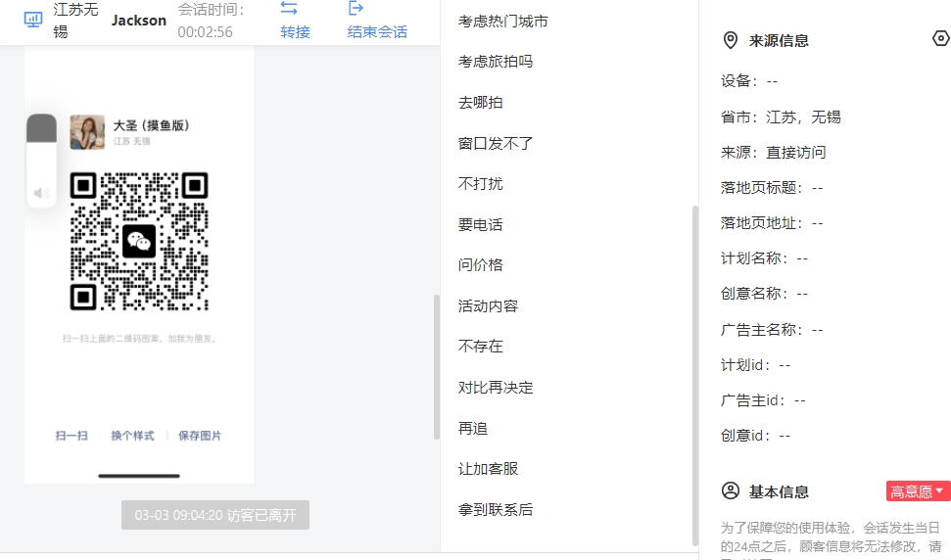Select the quick reply 要电话

tap(480, 225)
